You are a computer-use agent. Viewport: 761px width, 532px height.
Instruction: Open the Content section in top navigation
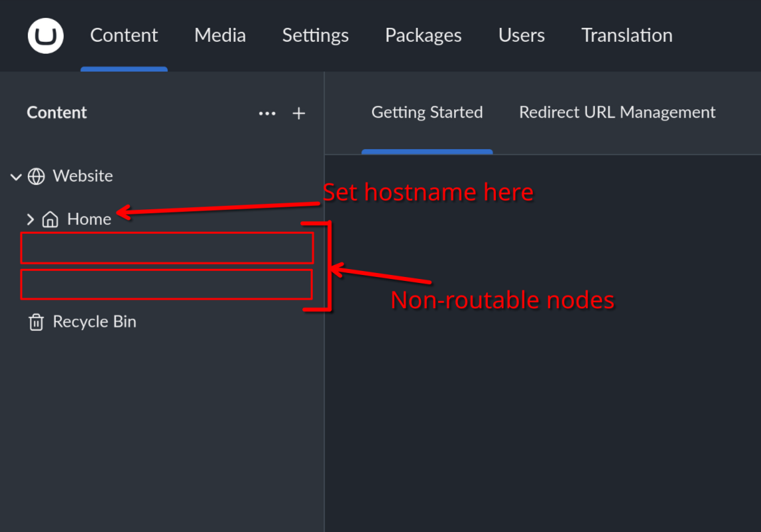pyautogui.click(x=124, y=35)
